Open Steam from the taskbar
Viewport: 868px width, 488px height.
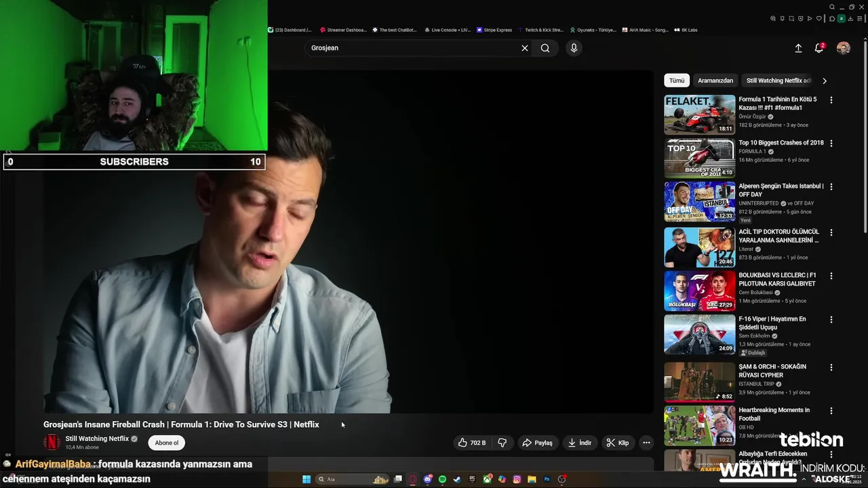pos(456,479)
